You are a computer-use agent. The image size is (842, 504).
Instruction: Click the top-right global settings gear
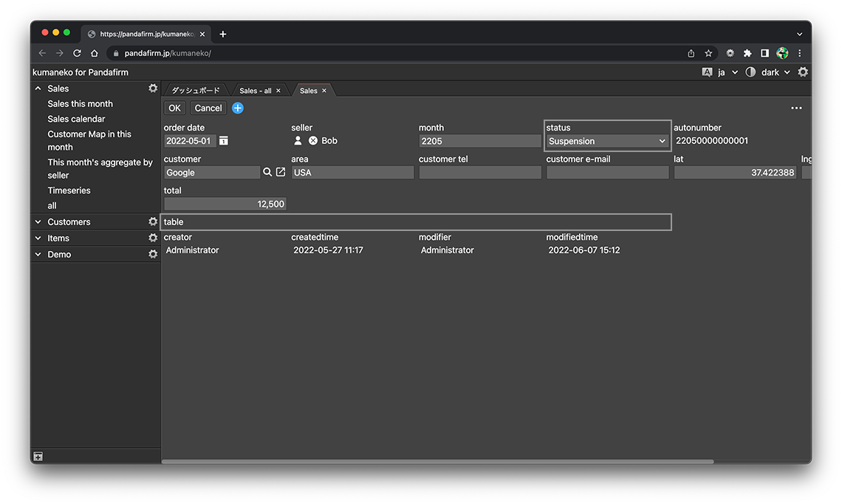[803, 72]
